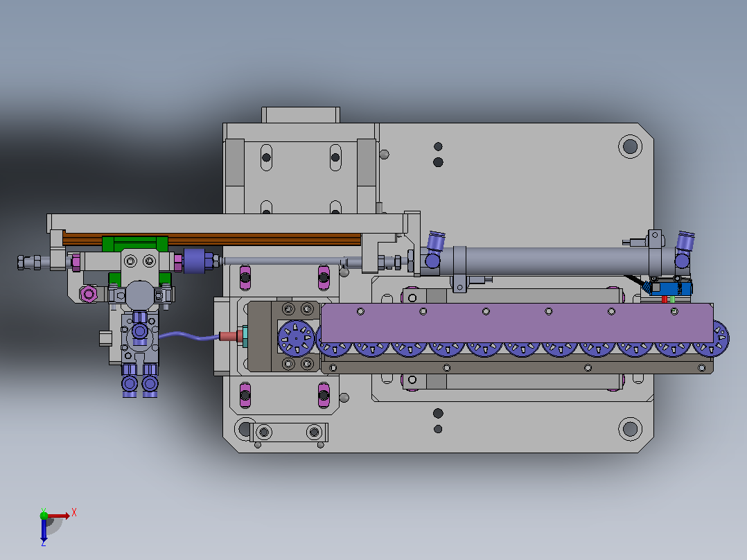This screenshot has width=747, height=560.
Task: Select the small rectangular tab atop the plate
Action: point(301,115)
